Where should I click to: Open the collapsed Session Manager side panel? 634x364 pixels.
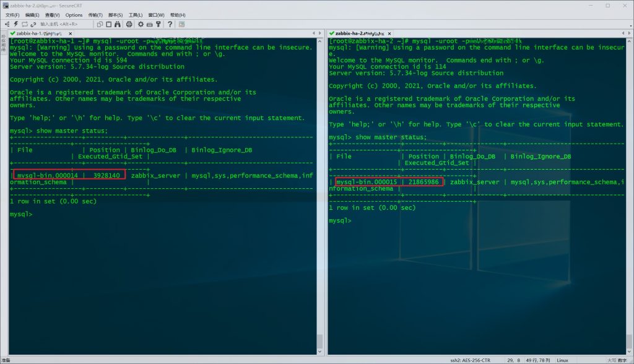click(4, 43)
